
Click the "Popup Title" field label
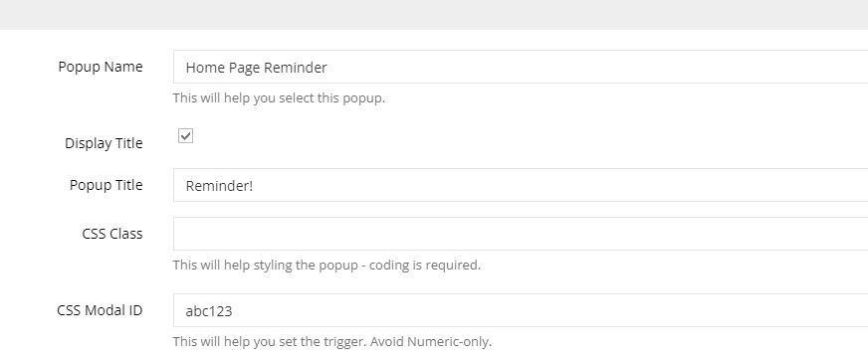(x=107, y=185)
